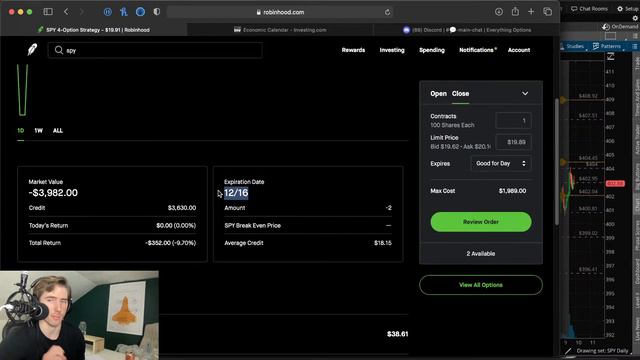Viewport: 640px width, 360px height.
Task: Click Drawing set: SPY Daily in thinkorswim
Action: point(602,351)
